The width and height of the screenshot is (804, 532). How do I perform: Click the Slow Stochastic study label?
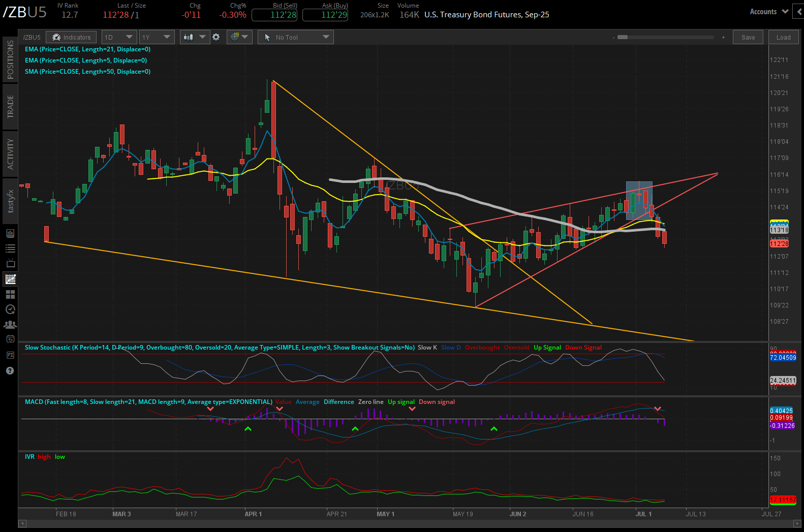click(220, 348)
